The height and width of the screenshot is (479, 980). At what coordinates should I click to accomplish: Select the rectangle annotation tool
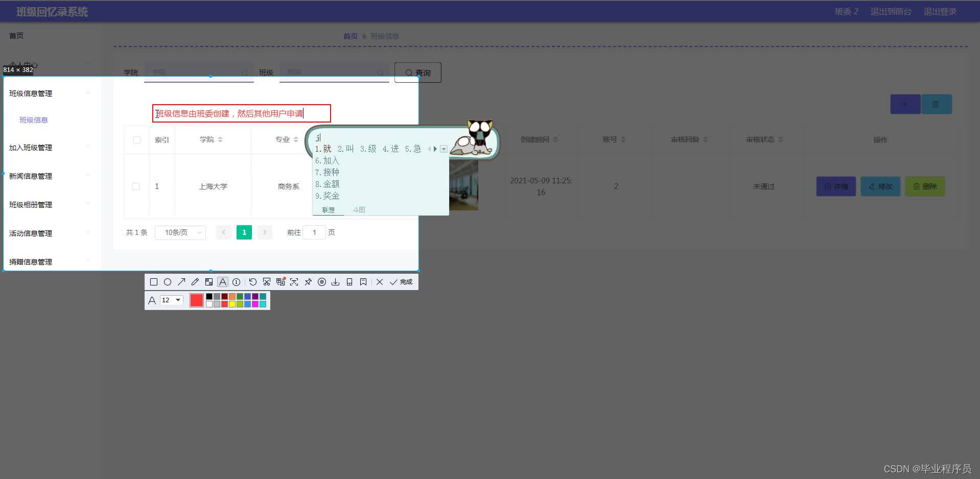tap(154, 282)
